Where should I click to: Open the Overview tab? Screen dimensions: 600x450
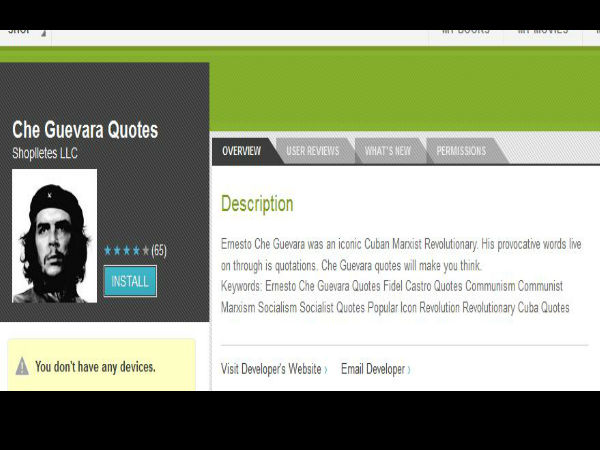pyautogui.click(x=242, y=151)
